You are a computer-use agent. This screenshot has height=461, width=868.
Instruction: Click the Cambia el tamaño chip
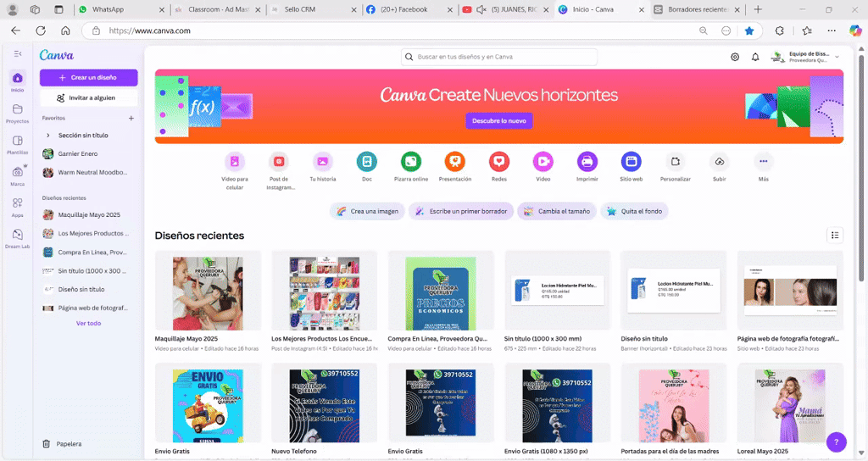point(557,211)
